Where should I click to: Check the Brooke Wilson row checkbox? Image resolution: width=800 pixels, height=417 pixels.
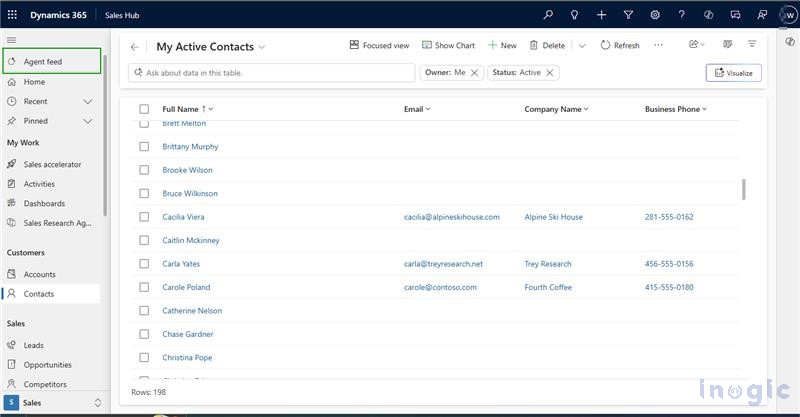[x=144, y=170]
